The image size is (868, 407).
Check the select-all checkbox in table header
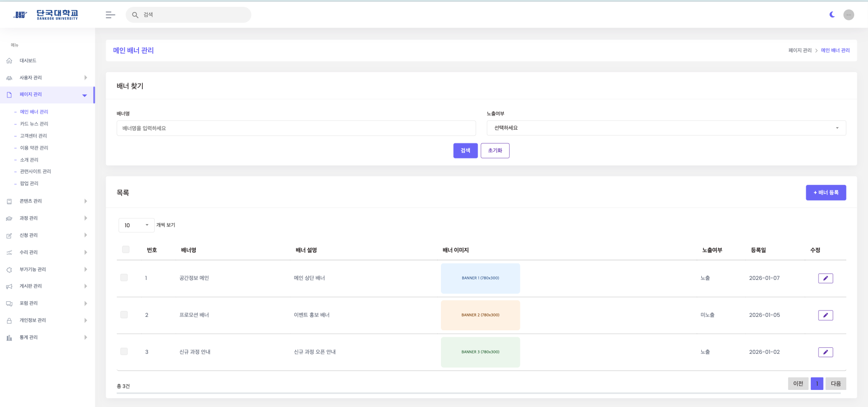pos(126,249)
